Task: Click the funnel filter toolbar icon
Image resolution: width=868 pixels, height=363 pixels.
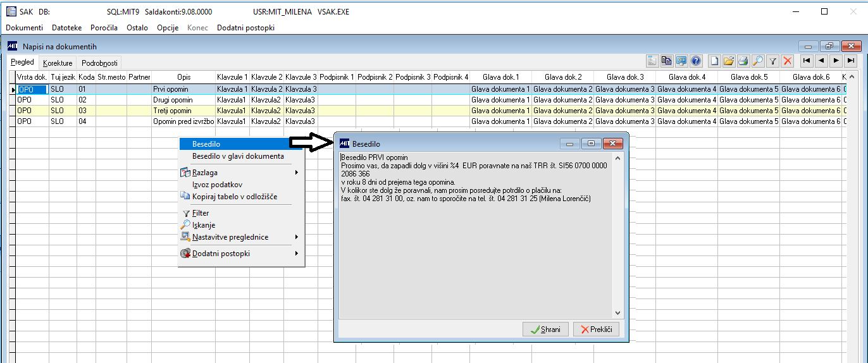Action: click(x=772, y=61)
